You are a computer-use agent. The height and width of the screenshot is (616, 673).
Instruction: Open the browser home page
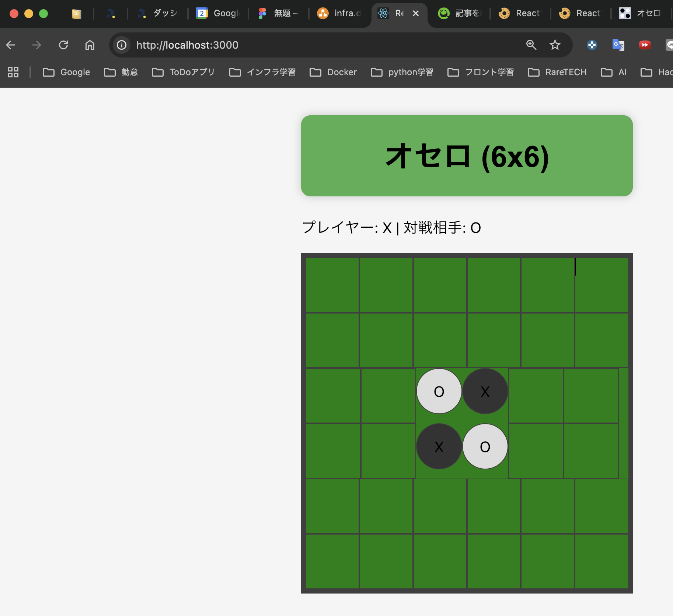(90, 45)
